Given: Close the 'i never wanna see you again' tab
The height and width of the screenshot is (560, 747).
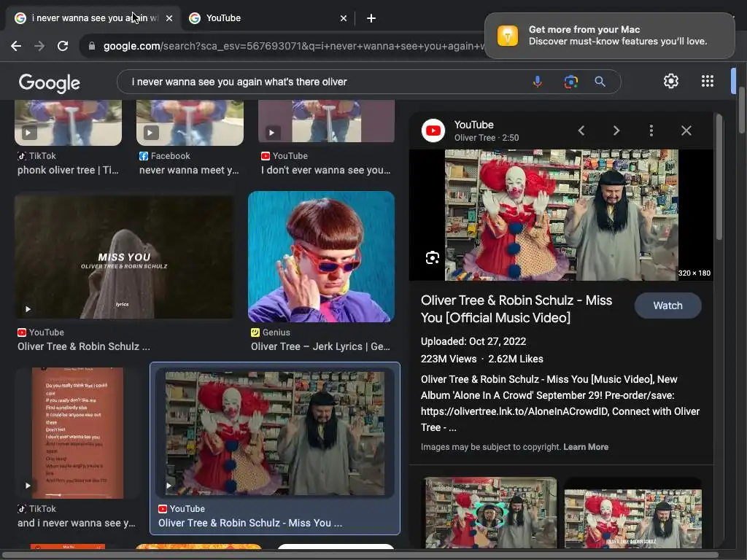Looking at the screenshot, I should [169, 18].
